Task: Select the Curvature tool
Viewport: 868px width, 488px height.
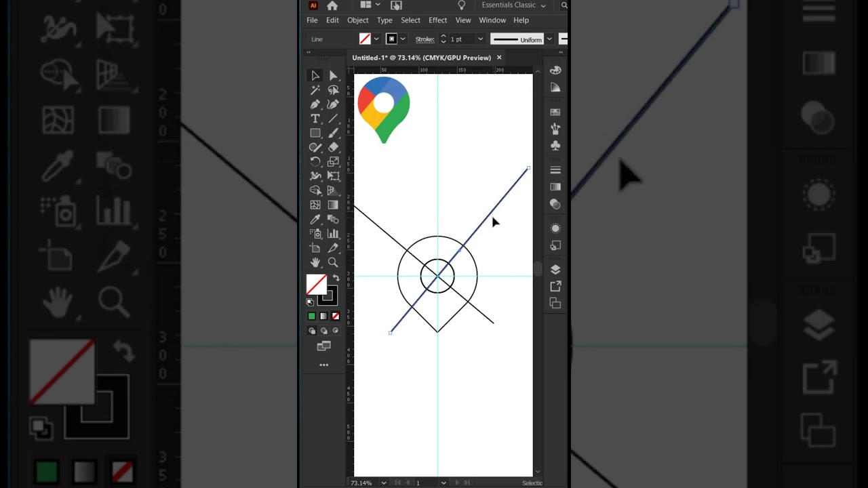Action: 333,104
